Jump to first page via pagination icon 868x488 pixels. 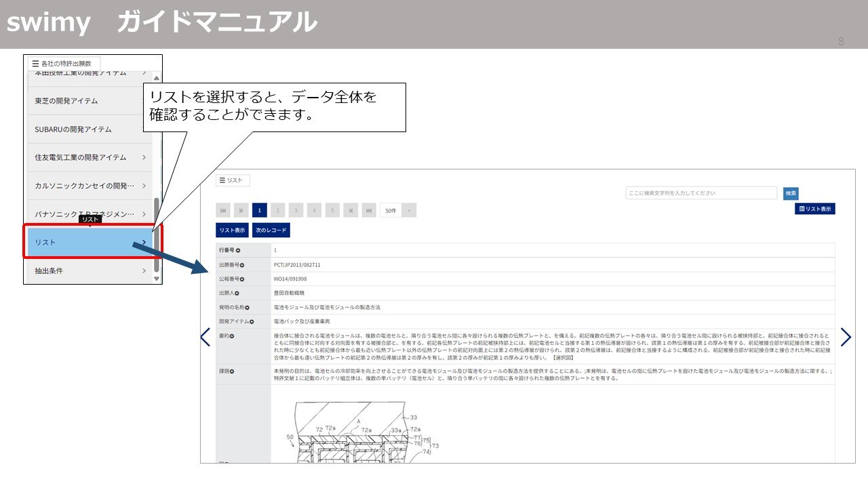[x=223, y=210]
